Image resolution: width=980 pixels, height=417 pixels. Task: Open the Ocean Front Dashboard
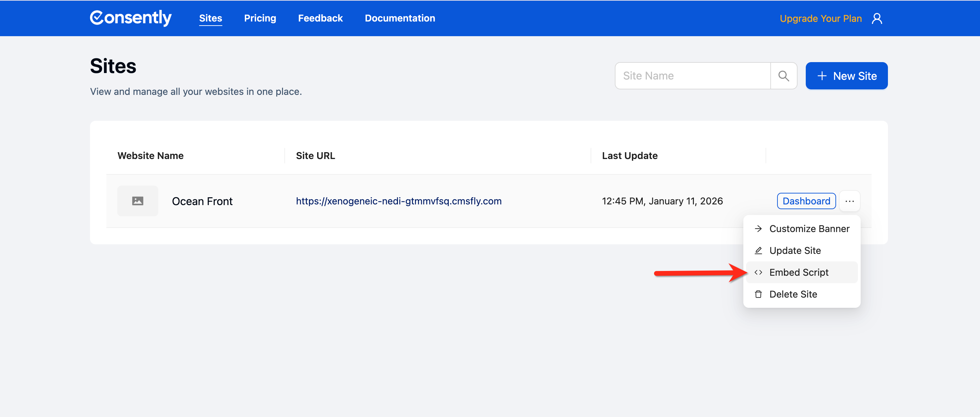tap(806, 201)
